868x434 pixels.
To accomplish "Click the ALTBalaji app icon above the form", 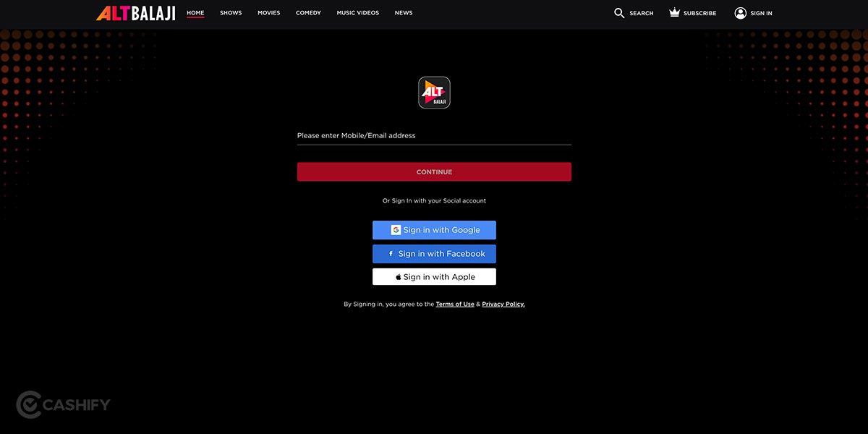I will point(434,92).
